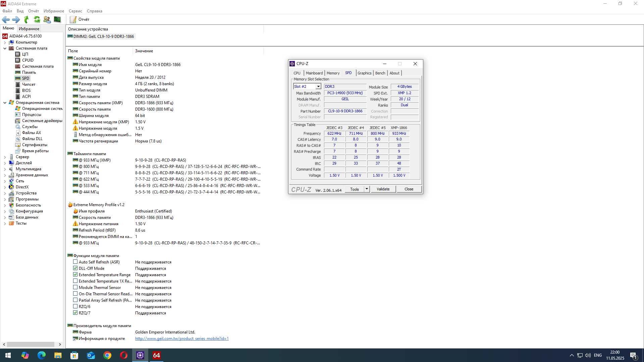This screenshot has width=644, height=362.
Task: Switch to the Memory tab in CPU-Z
Action: click(x=333, y=73)
